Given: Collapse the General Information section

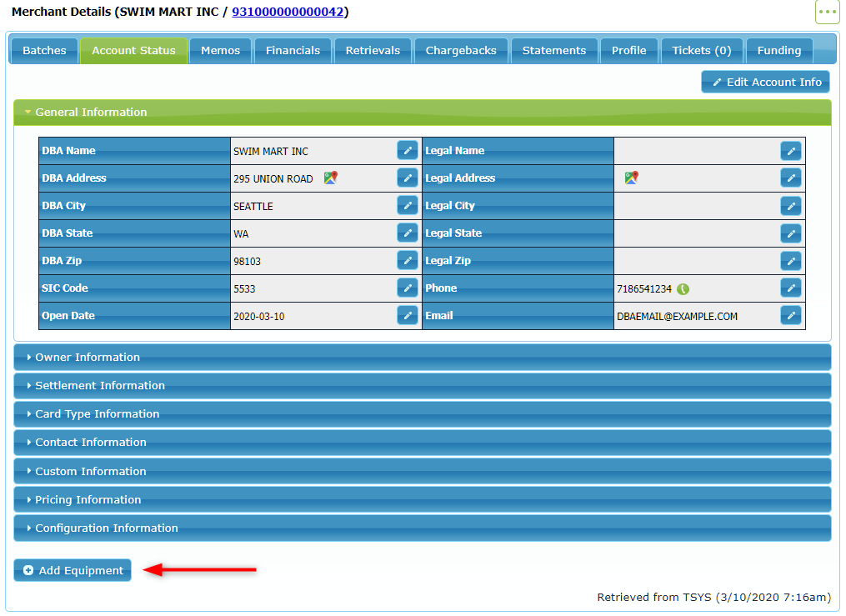Looking at the screenshot, I should coord(422,113).
